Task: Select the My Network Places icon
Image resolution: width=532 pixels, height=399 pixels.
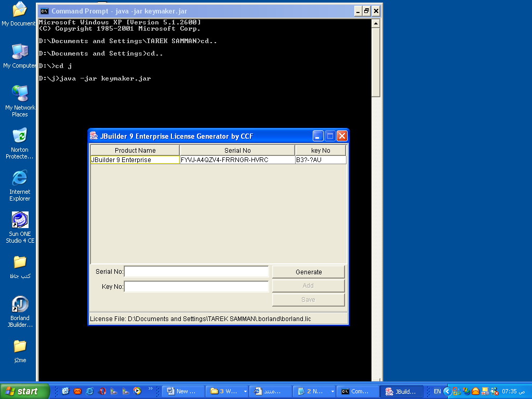Action: click(x=20, y=101)
